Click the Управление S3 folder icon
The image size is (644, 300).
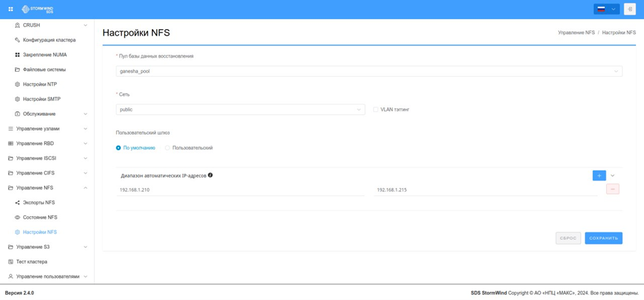(11, 247)
